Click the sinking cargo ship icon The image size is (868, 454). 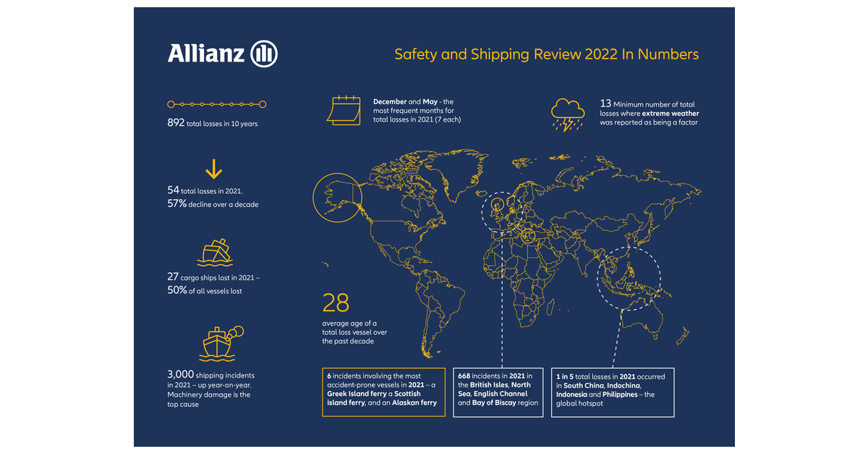pyautogui.click(x=216, y=252)
